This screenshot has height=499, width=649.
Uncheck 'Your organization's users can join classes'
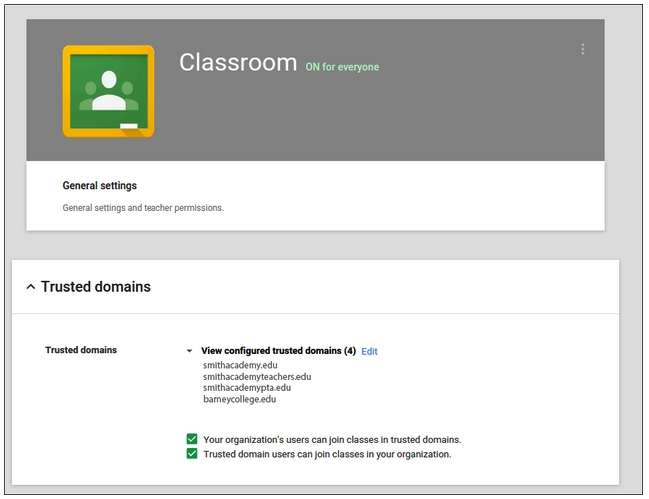(192, 439)
